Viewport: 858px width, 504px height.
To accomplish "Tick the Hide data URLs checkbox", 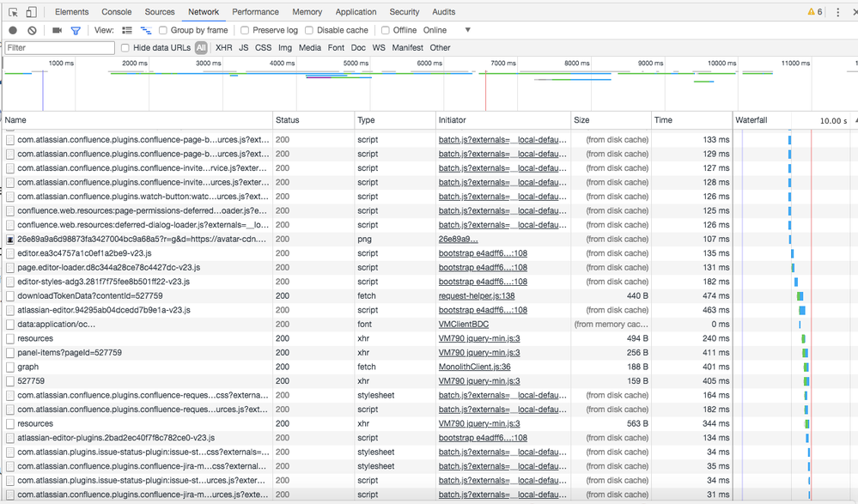I will pyautogui.click(x=125, y=48).
